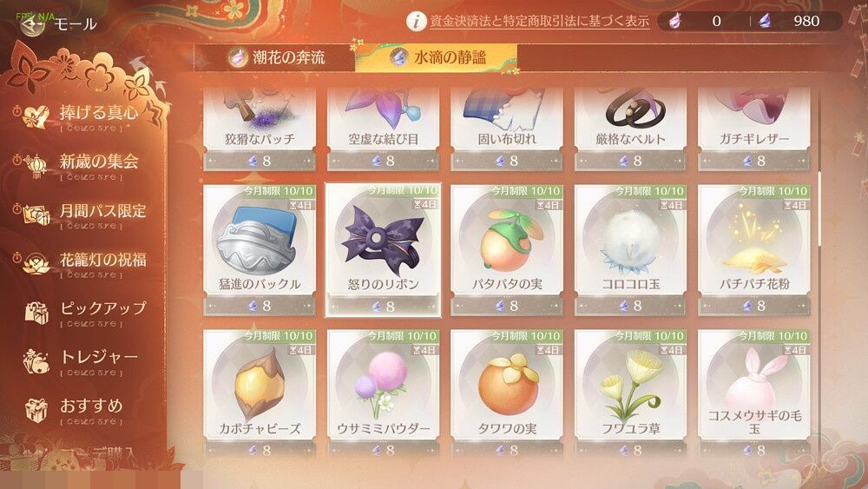868x489 pixels.
Task: Choose the パタパタの実 fruit item
Action: 507,239
